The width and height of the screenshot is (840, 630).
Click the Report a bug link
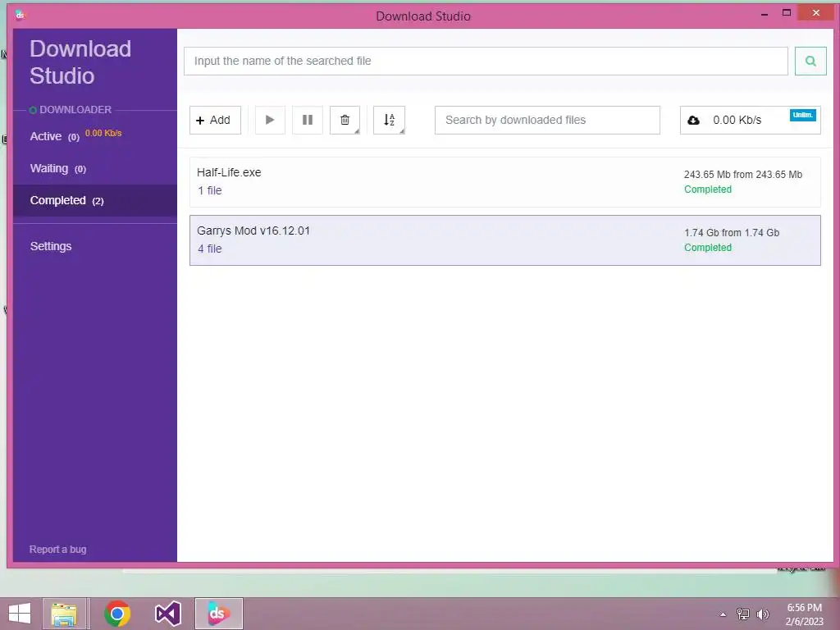point(58,549)
